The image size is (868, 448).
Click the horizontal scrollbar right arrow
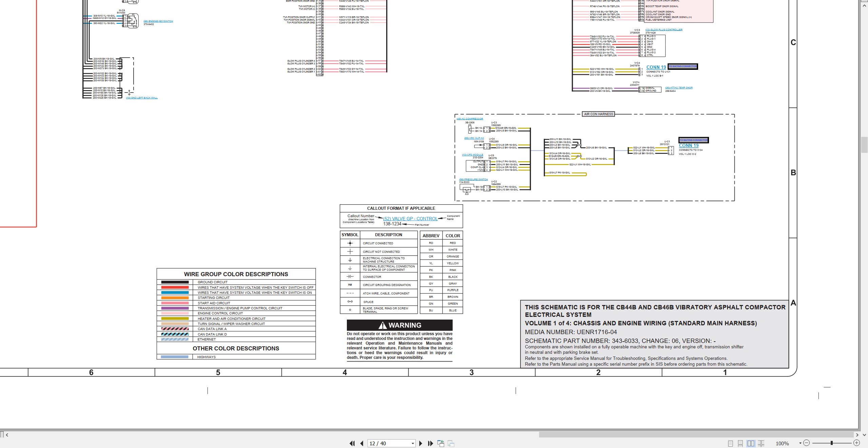click(857, 434)
